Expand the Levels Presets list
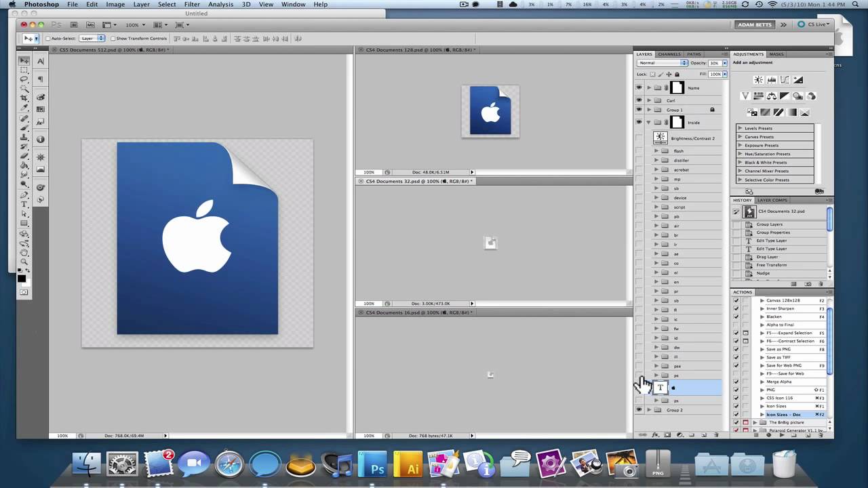 pos(741,127)
